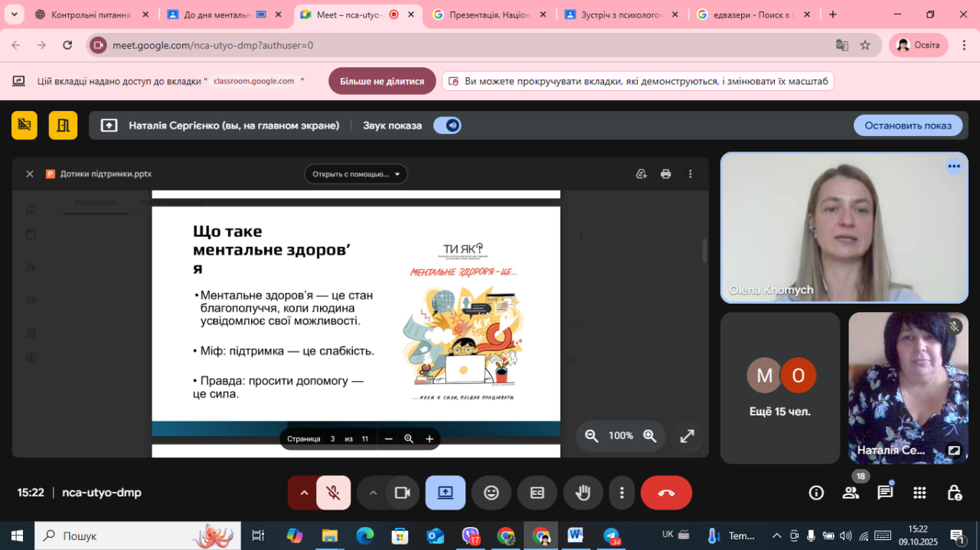
Task: Click the red hang up call button
Action: coord(665,493)
